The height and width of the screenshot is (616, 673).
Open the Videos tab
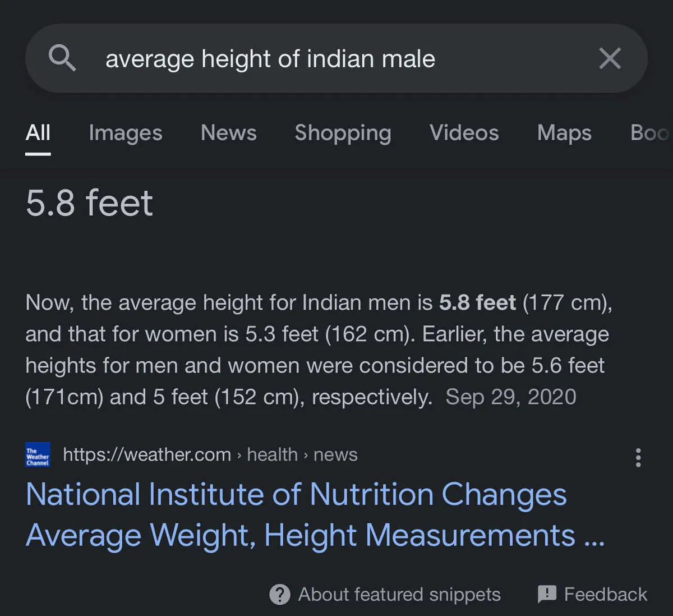pyautogui.click(x=464, y=133)
